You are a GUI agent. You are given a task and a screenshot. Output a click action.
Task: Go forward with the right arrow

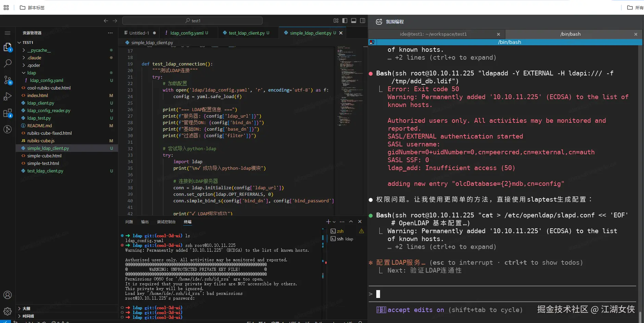click(x=115, y=21)
